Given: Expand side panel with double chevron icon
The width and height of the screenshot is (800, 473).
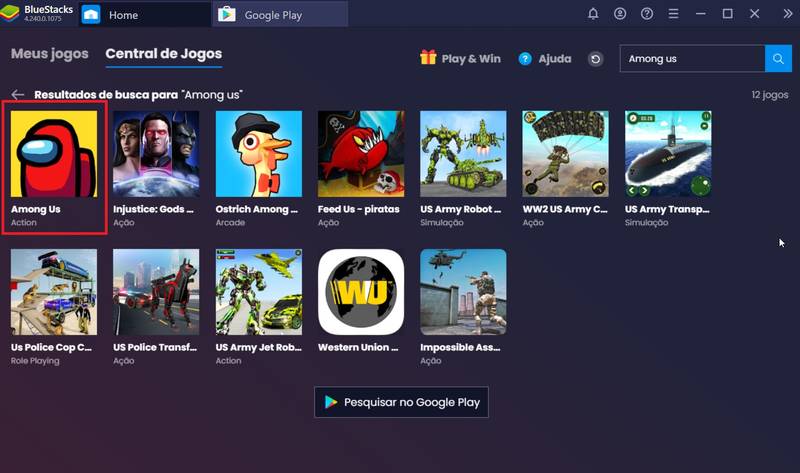Looking at the screenshot, I should pyautogui.click(x=787, y=14).
